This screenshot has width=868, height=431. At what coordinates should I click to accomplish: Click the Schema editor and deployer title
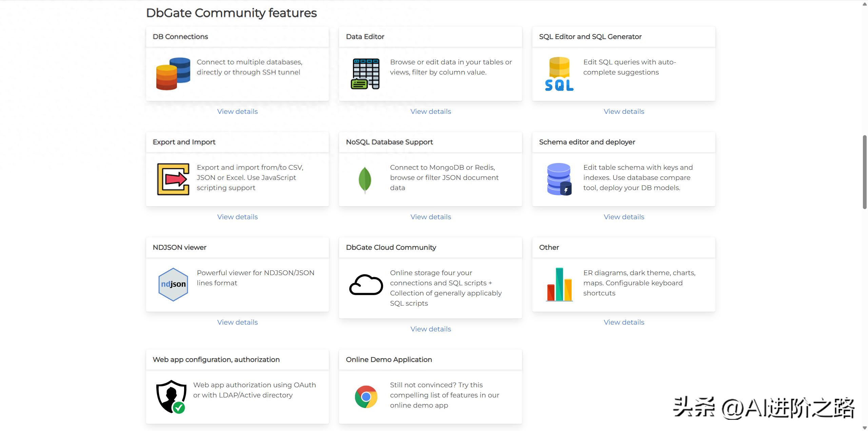(587, 142)
